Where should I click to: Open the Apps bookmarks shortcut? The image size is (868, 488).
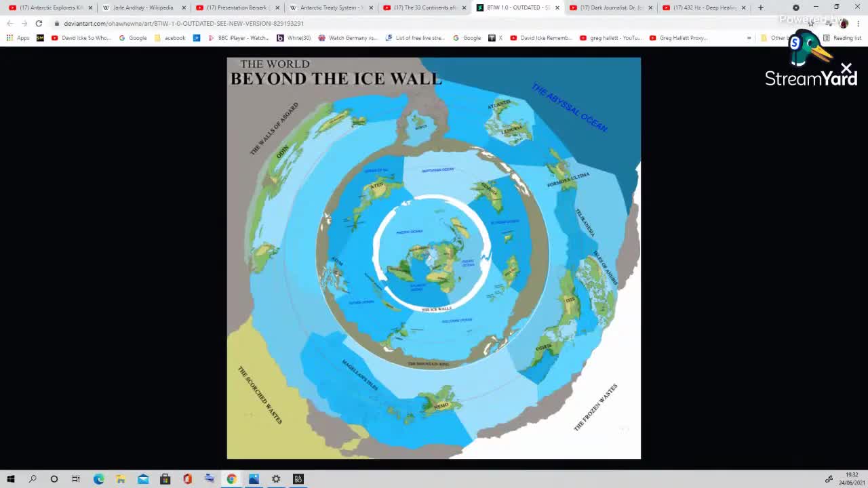pos(18,38)
